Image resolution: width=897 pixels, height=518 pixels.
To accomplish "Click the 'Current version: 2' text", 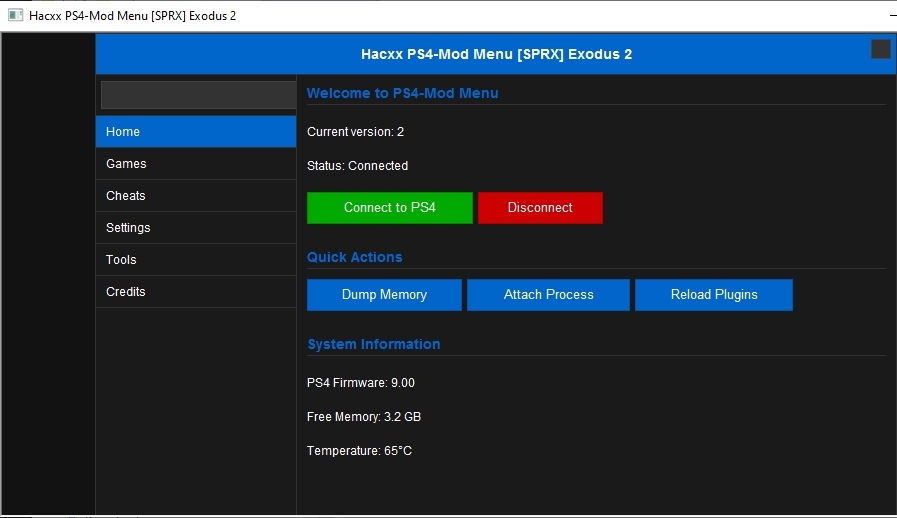I will [x=355, y=132].
